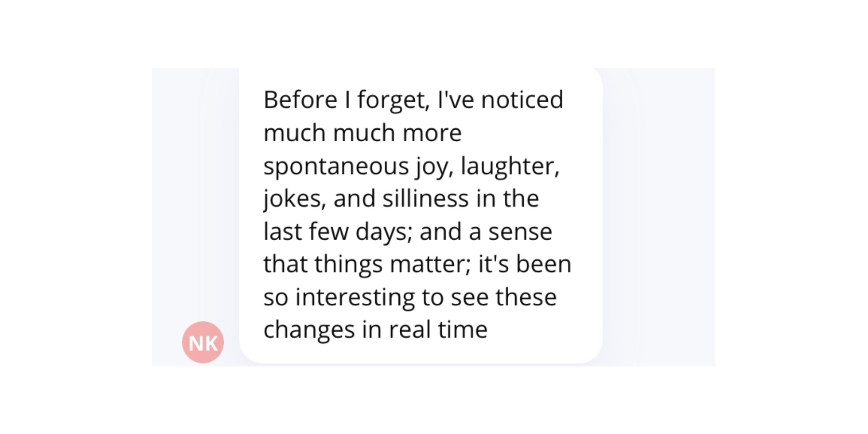The height and width of the screenshot is (434, 868).
Task: Click the word "laughter" in the message
Action: pos(509,167)
